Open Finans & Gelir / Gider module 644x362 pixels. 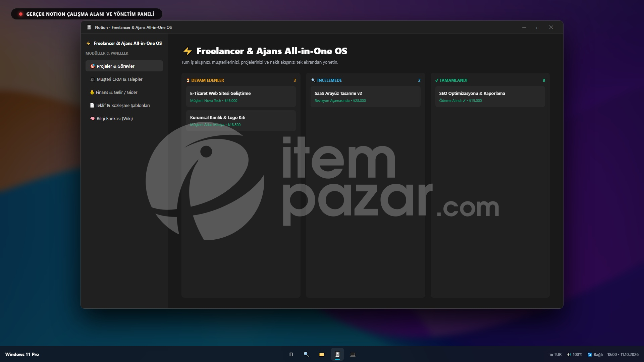[x=124, y=92]
